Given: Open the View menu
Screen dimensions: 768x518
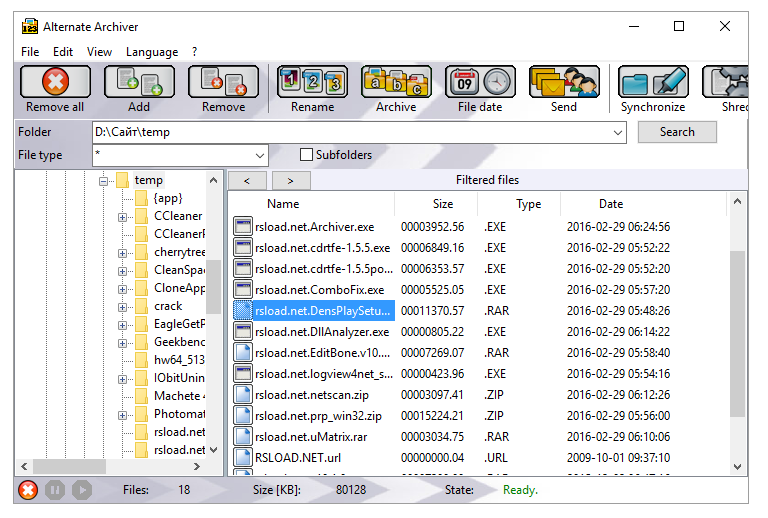Looking at the screenshot, I should pos(99,52).
